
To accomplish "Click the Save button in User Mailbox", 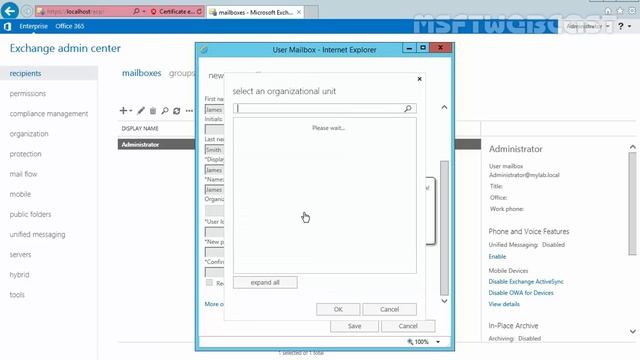I will [x=354, y=326].
